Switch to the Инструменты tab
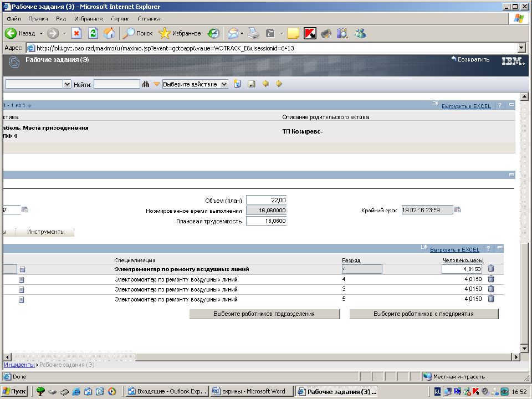The height and width of the screenshot is (399, 532). click(46, 232)
